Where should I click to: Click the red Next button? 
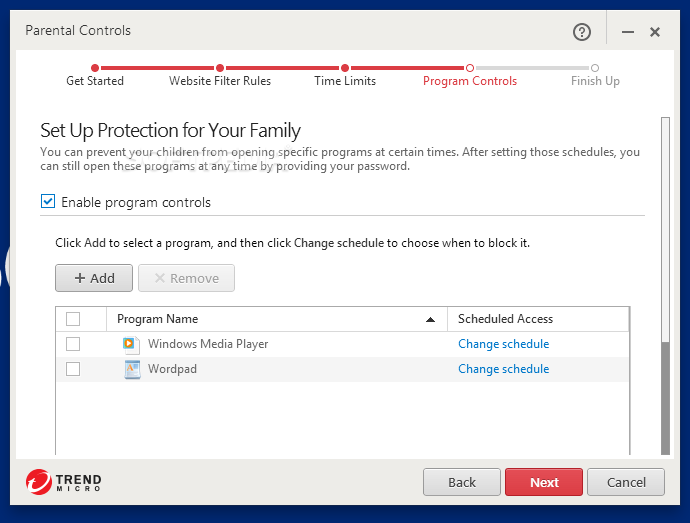[544, 482]
